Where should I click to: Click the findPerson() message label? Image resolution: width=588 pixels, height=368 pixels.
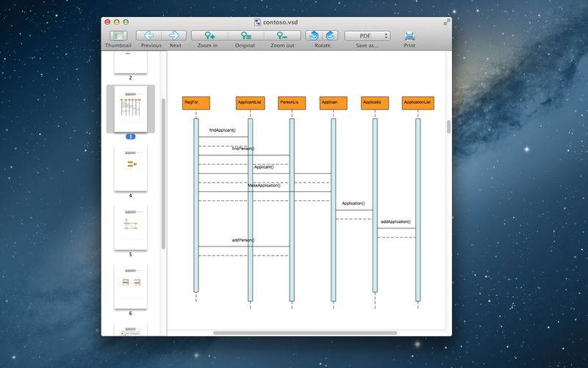(x=243, y=149)
